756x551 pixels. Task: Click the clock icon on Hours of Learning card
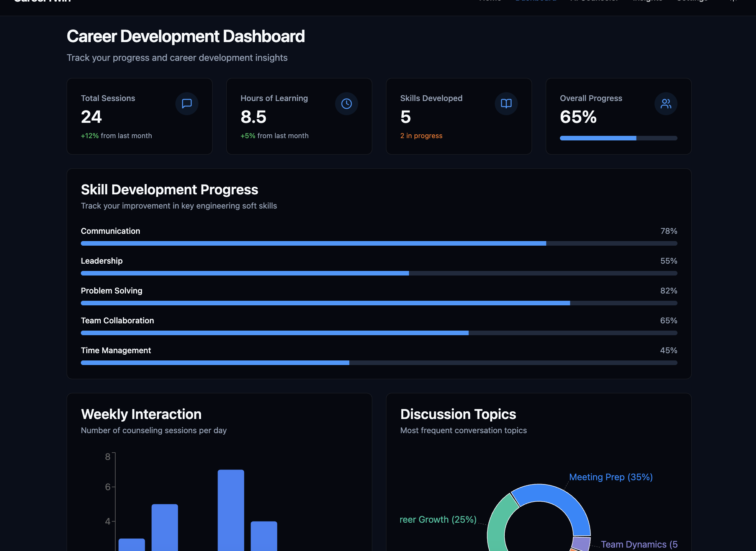tap(346, 103)
